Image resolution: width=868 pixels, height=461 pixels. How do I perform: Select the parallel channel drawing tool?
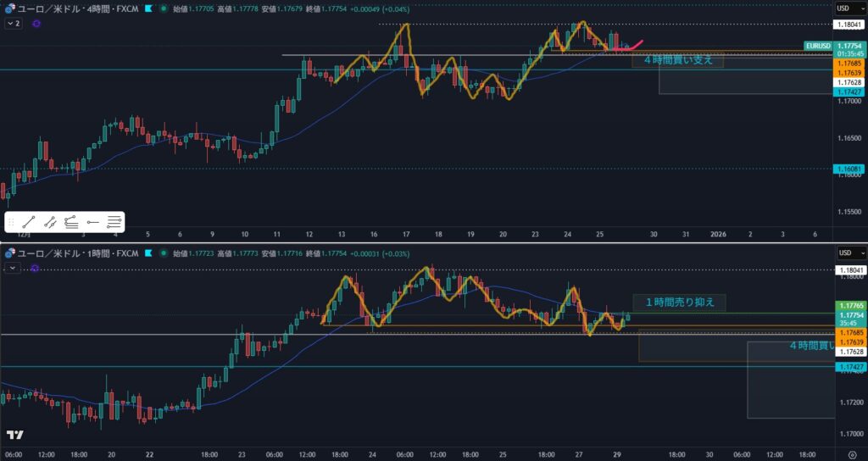50,222
